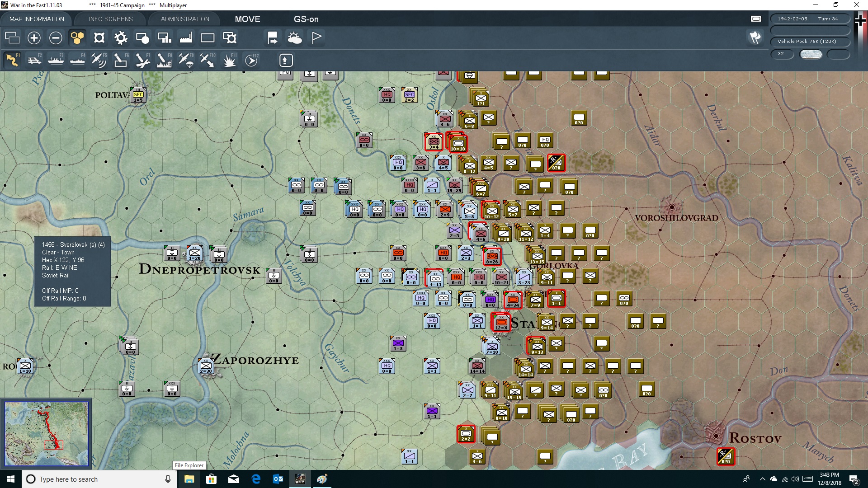Open the MAP INFORMATION tab
This screenshot has width=868, height=488.
[37, 19]
